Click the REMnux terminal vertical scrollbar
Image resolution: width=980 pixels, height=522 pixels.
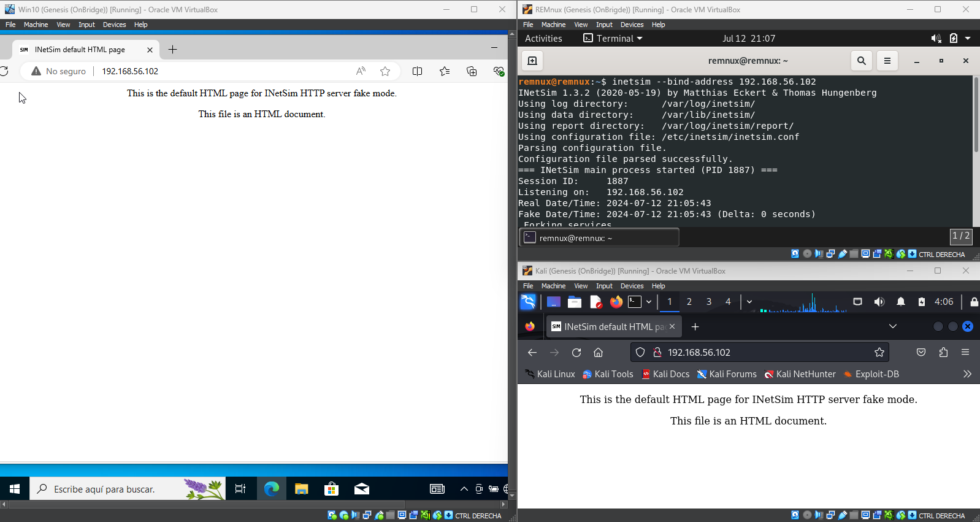[976, 115]
